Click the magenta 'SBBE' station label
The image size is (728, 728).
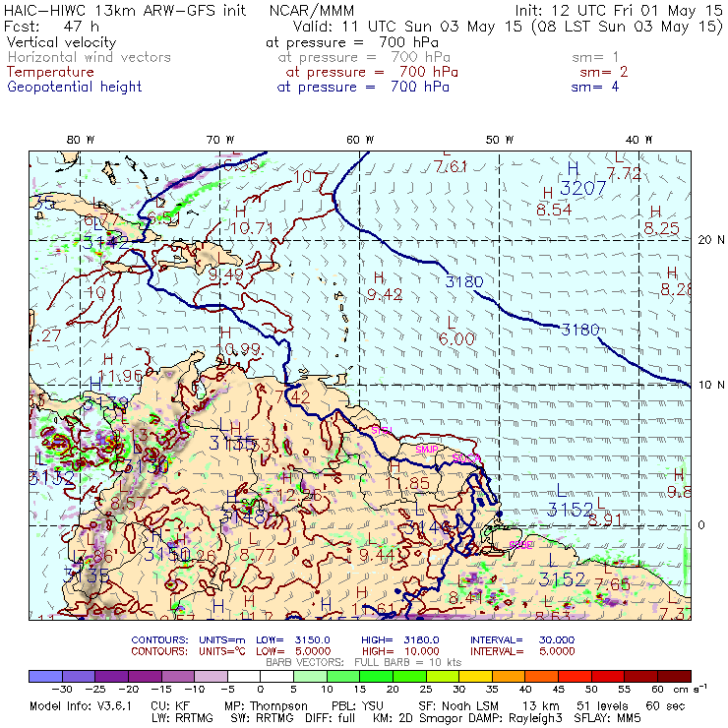(x=521, y=545)
